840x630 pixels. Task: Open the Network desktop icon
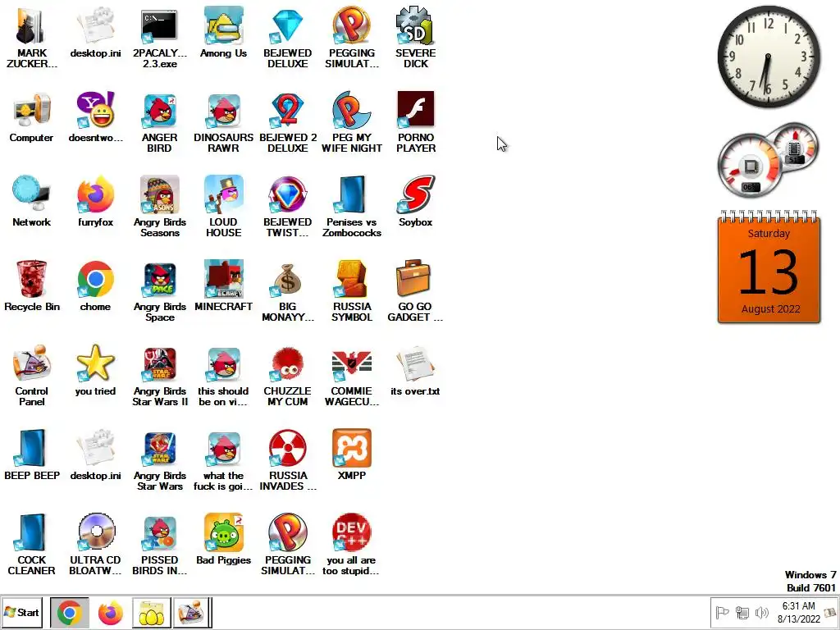pos(32,202)
